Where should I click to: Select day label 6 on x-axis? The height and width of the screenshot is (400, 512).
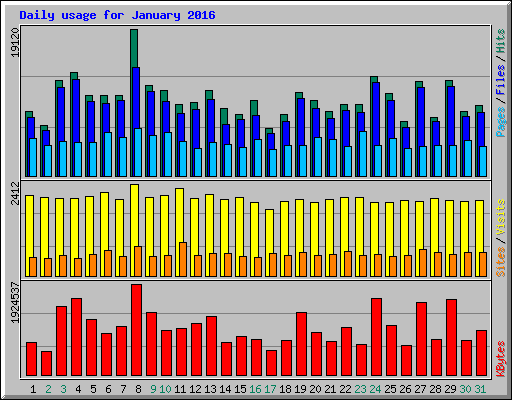[x=108, y=389]
